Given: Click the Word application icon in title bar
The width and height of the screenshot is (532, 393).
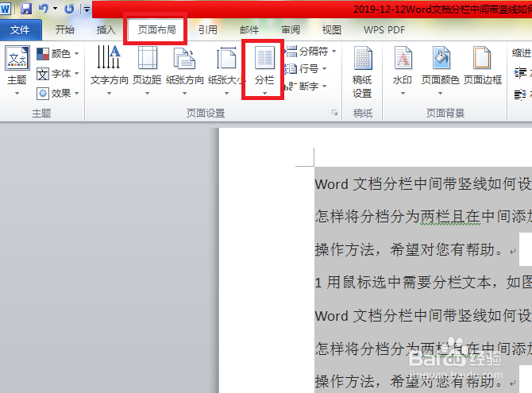Looking at the screenshot, I should click(6, 8).
